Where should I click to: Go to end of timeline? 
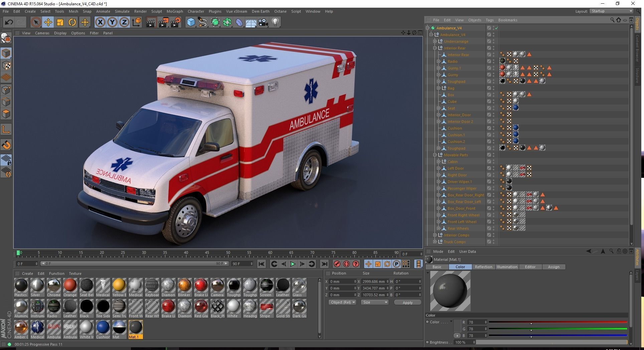coord(324,264)
